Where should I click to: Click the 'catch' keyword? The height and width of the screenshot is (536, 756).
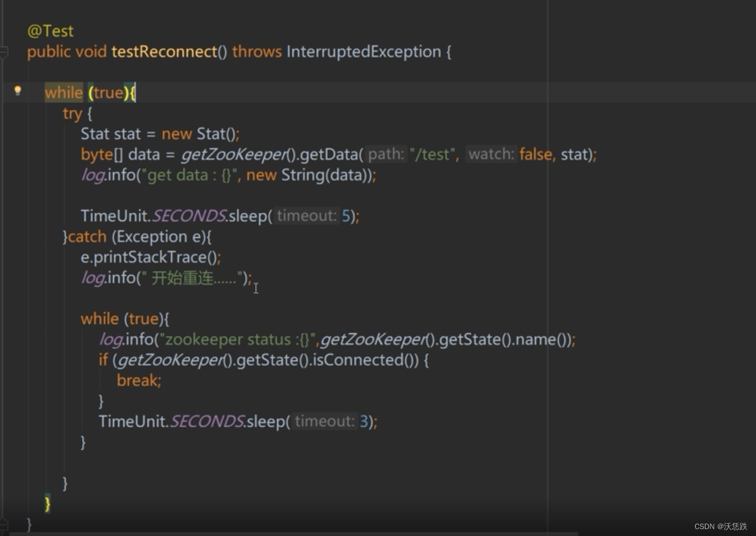click(87, 237)
